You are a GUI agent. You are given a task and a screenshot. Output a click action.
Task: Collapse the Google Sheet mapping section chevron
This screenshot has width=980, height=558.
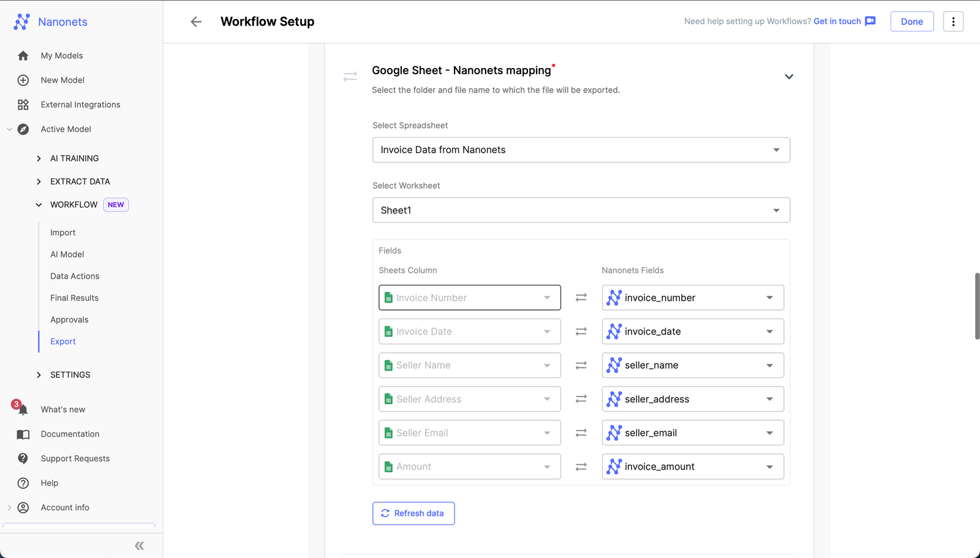point(789,77)
